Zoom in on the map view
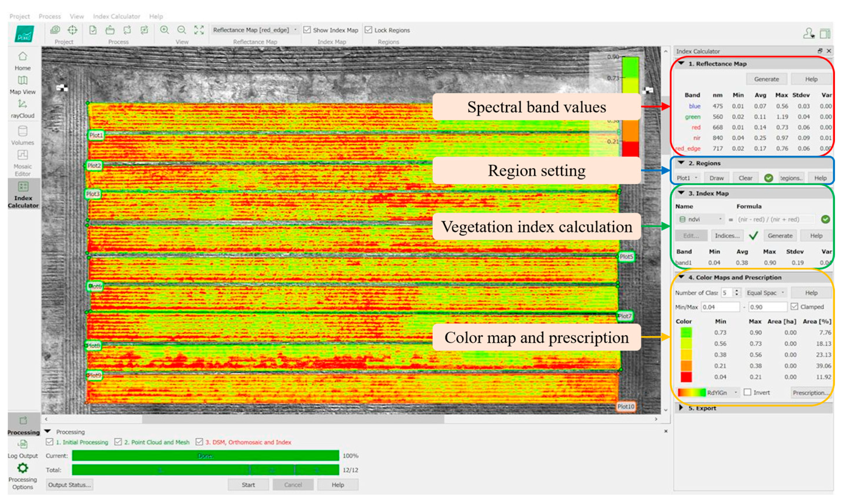 tap(164, 30)
